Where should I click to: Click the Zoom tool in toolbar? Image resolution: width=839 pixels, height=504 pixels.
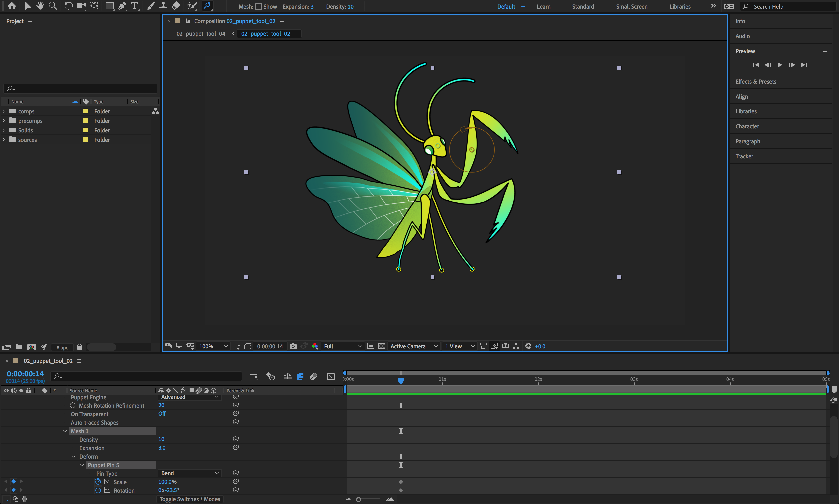tap(52, 6)
